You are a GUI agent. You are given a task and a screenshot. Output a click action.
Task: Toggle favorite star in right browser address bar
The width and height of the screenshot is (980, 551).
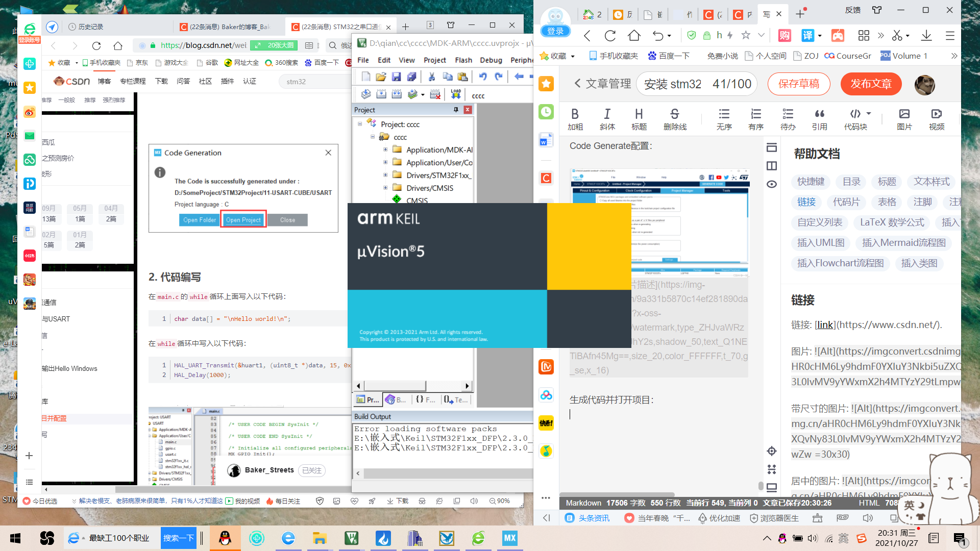point(746,35)
